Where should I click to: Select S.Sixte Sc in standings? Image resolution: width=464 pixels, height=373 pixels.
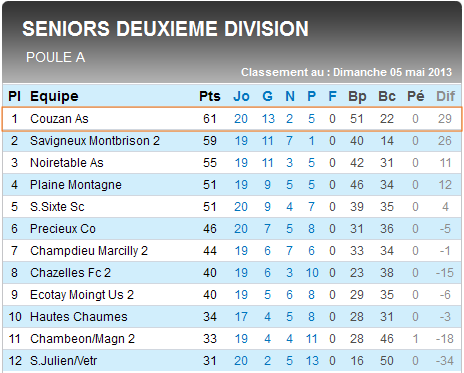tap(57, 207)
